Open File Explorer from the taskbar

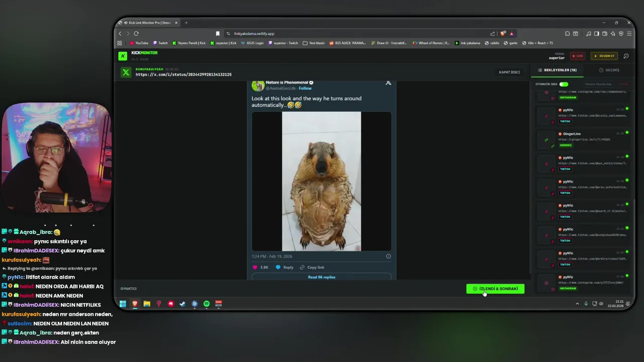147,304
